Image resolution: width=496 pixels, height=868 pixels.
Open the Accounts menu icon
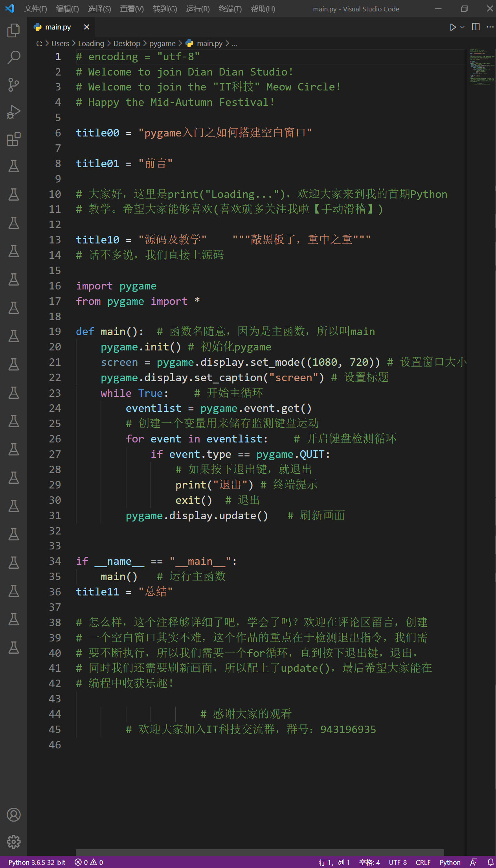pos(14,815)
